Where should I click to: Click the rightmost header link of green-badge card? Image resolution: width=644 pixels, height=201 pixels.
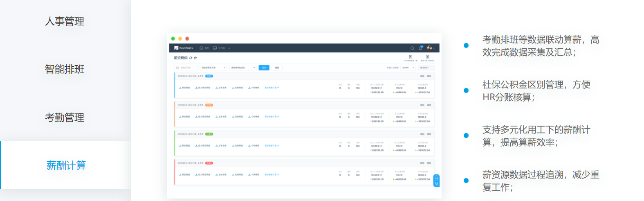click(429, 134)
